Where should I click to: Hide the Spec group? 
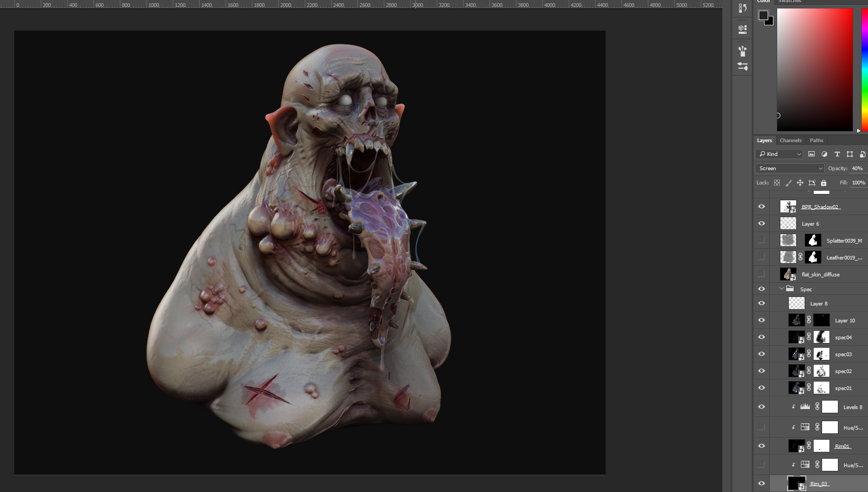[x=761, y=289]
